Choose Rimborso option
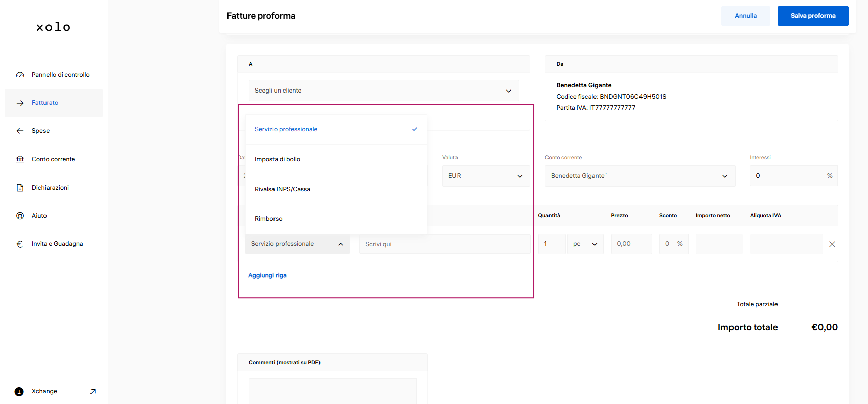 [x=336, y=219]
